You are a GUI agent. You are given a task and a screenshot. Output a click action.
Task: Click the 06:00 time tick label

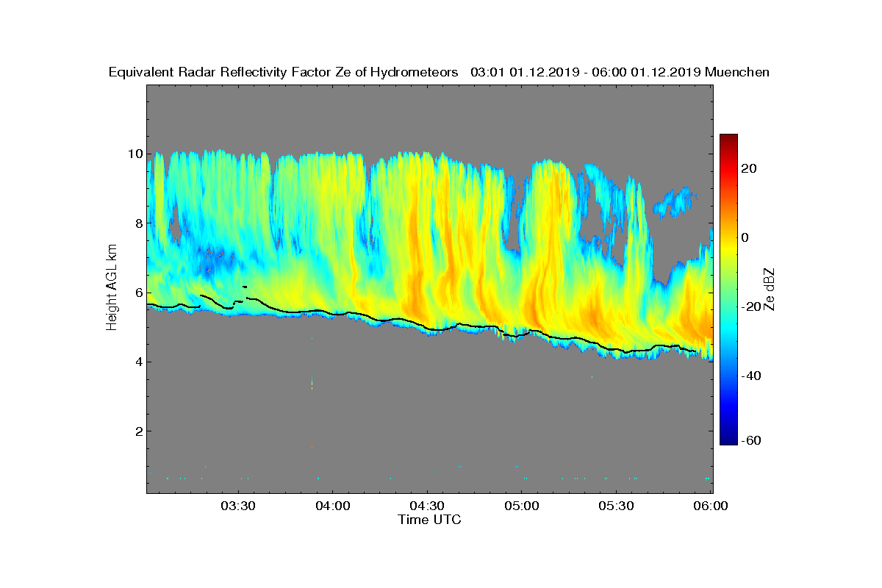(x=710, y=506)
